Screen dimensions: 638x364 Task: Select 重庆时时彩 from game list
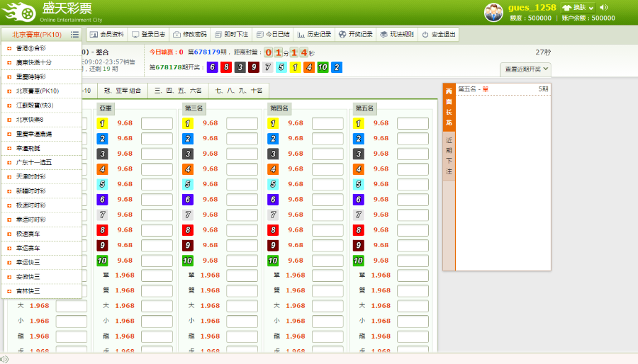(x=31, y=76)
